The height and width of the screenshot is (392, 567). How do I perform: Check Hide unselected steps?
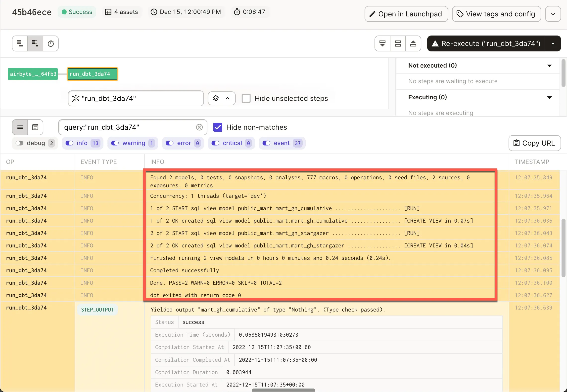click(x=246, y=98)
